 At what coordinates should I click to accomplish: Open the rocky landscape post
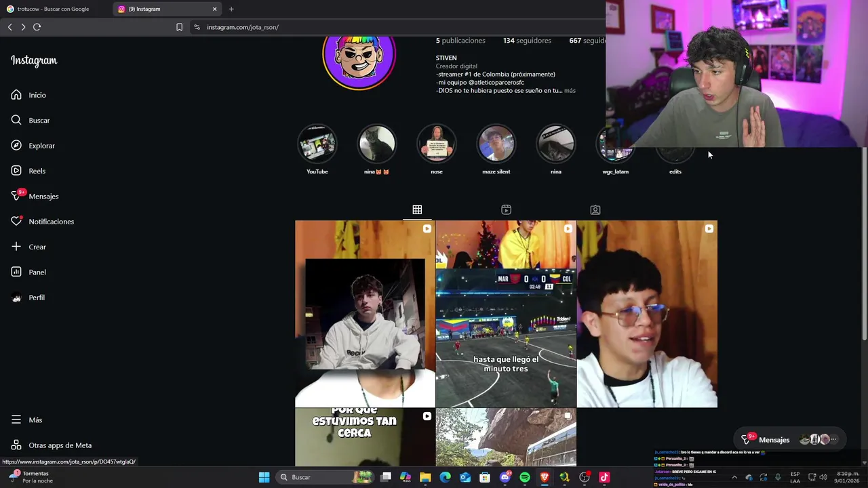pyautogui.click(x=506, y=437)
